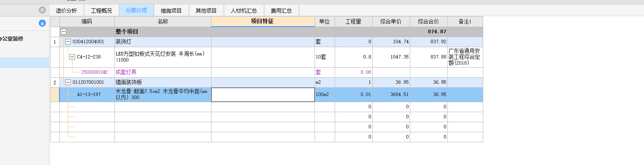The image size is (644, 165).
Task: Click the 广东省通用安装工程综合定额(2018) remark cell
Action: pyautogui.click(x=465, y=57)
